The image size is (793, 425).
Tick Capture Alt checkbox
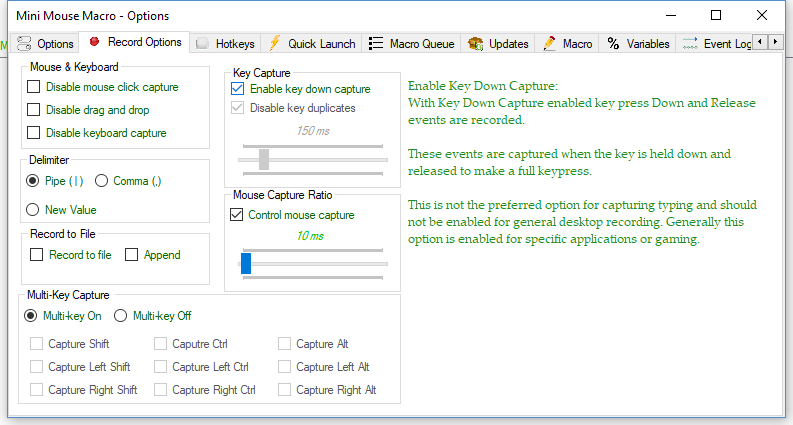tap(284, 344)
